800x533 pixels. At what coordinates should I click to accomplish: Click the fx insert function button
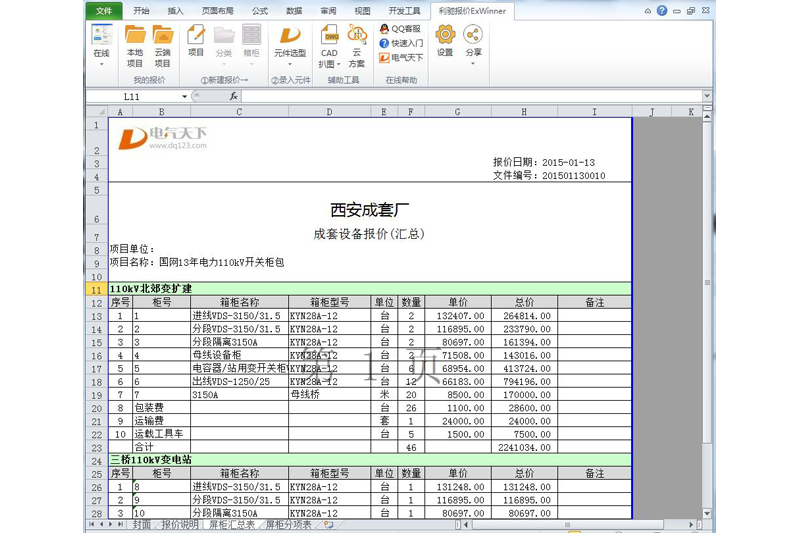234,96
